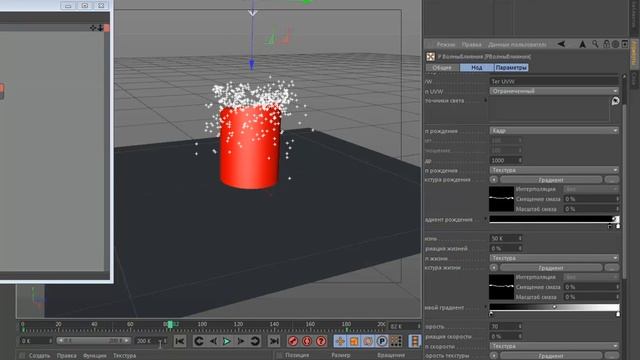Screen dimensions: 640x360
Task: Switch to the Нод tab
Action: pos(476,68)
